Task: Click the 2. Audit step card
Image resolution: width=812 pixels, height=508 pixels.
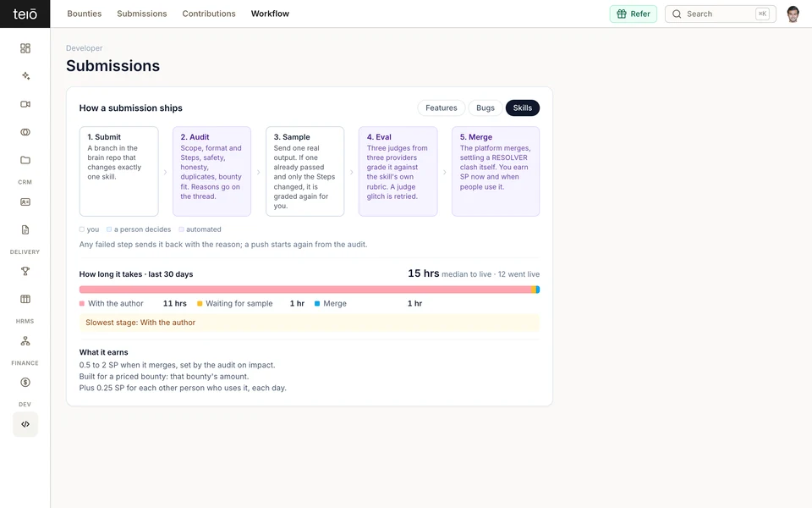Action: (x=211, y=172)
